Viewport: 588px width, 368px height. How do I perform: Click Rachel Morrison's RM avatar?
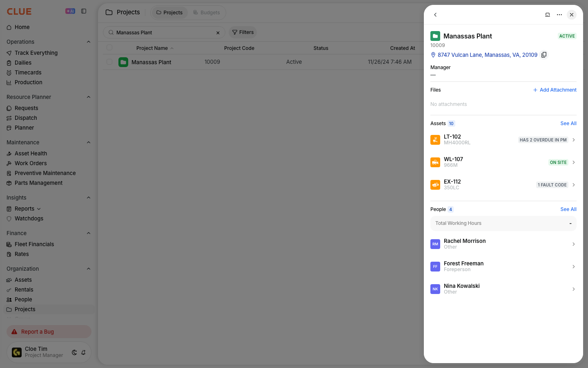[435, 244]
